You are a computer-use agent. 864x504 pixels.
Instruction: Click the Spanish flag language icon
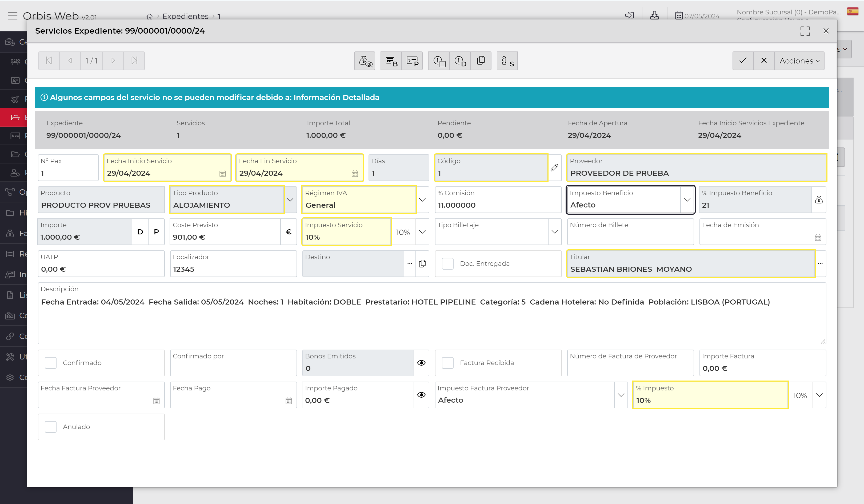coord(853,12)
